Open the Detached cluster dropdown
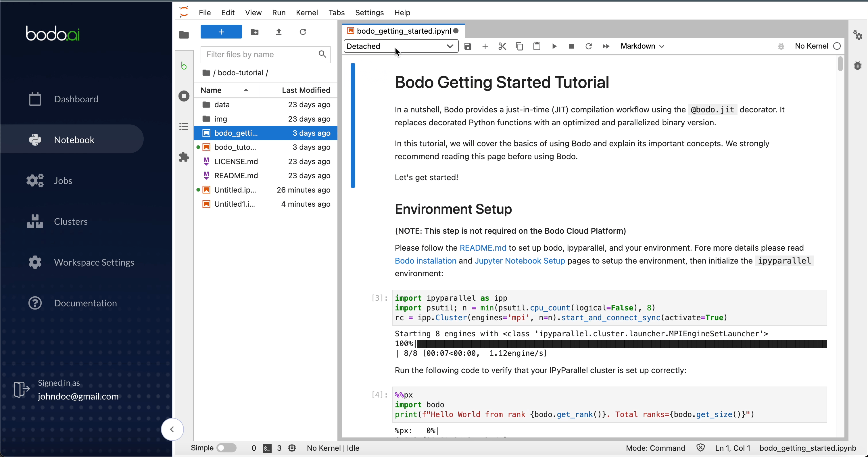The height and width of the screenshot is (457, 868). (401, 46)
